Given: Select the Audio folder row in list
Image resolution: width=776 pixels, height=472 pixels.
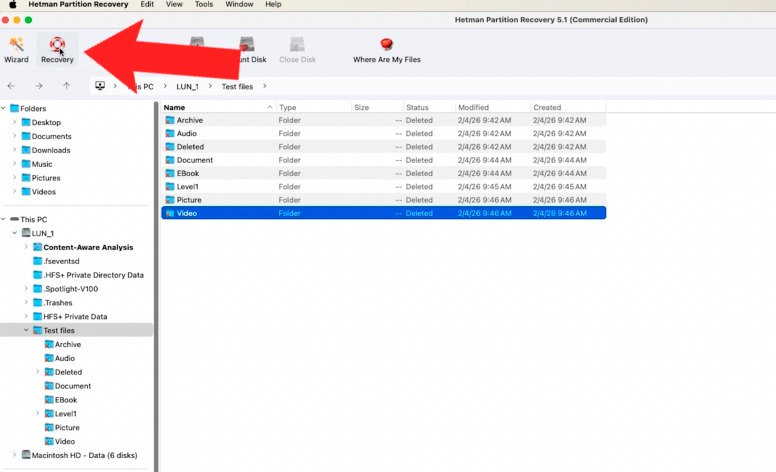Looking at the screenshot, I should [384, 134].
